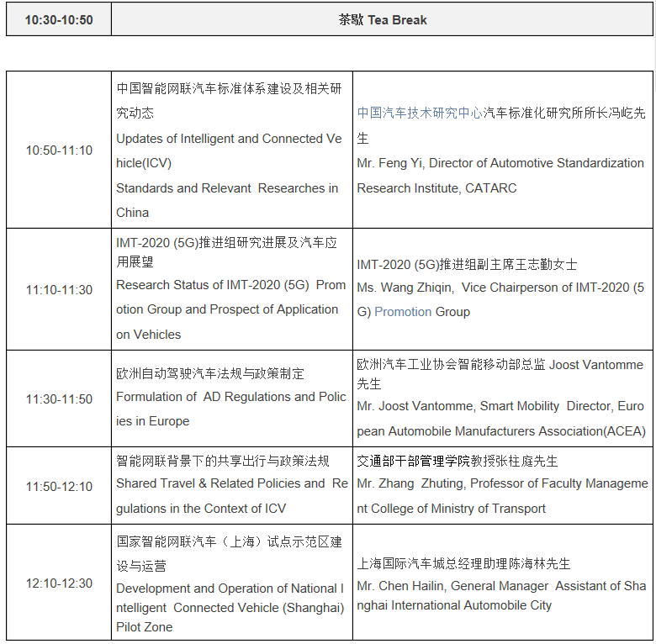
Task: Click 智能网联背景下的共享出行与政策法规 topic
Action: click(x=223, y=461)
